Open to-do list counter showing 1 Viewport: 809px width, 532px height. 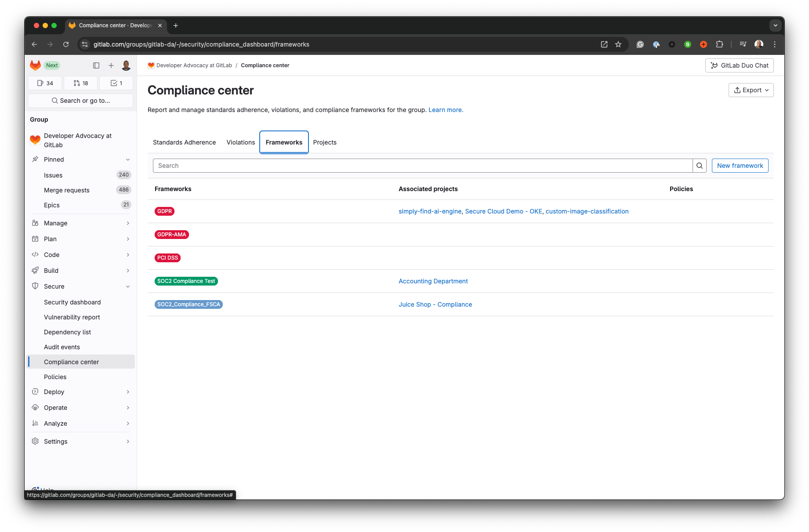tap(116, 83)
